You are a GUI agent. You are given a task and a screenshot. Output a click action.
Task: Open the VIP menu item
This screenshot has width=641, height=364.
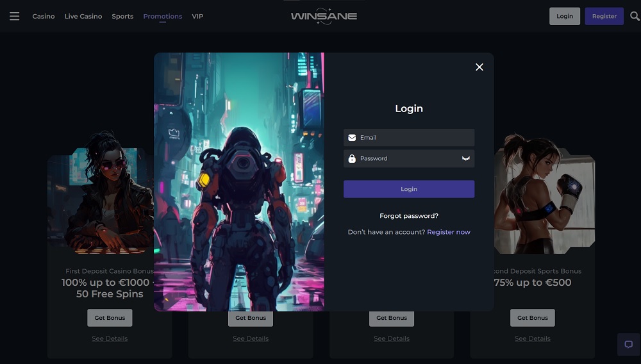[x=197, y=16]
